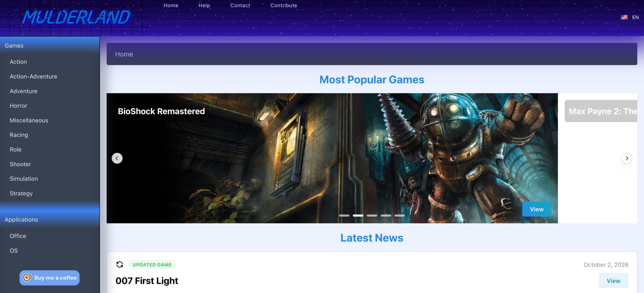Click the October 2, 2026 date
The width and height of the screenshot is (644, 293).
pos(606,265)
